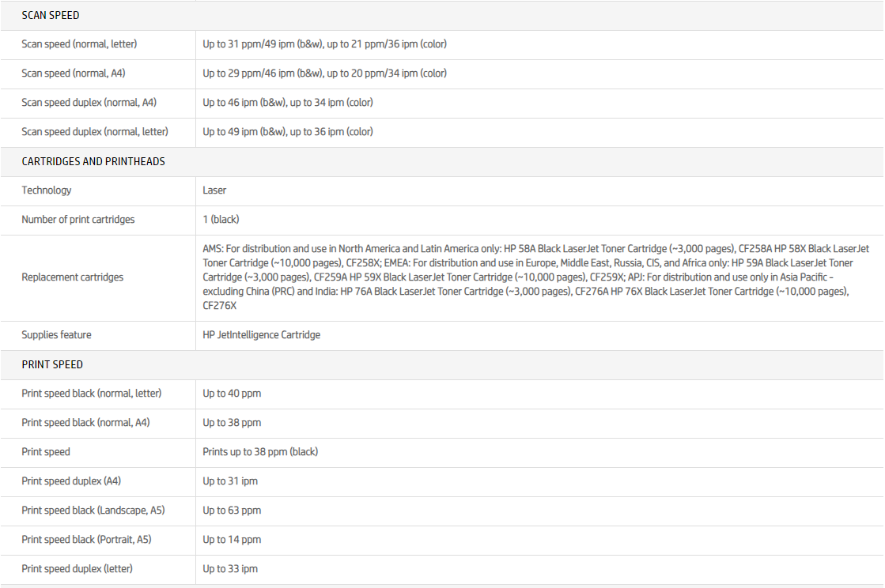
Task: Click the 'Scan speed duplex (normal, A4)' label
Action: click(89, 103)
